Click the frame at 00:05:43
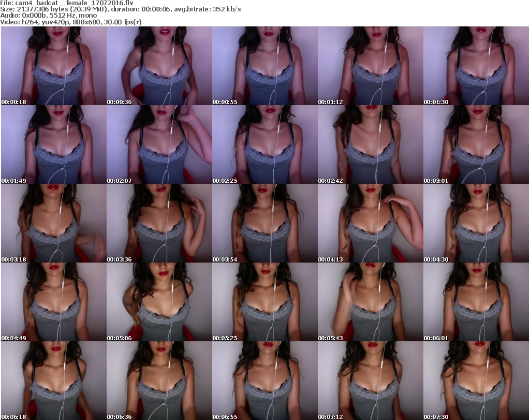Screen dimensions: 530x420 point(371,302)
